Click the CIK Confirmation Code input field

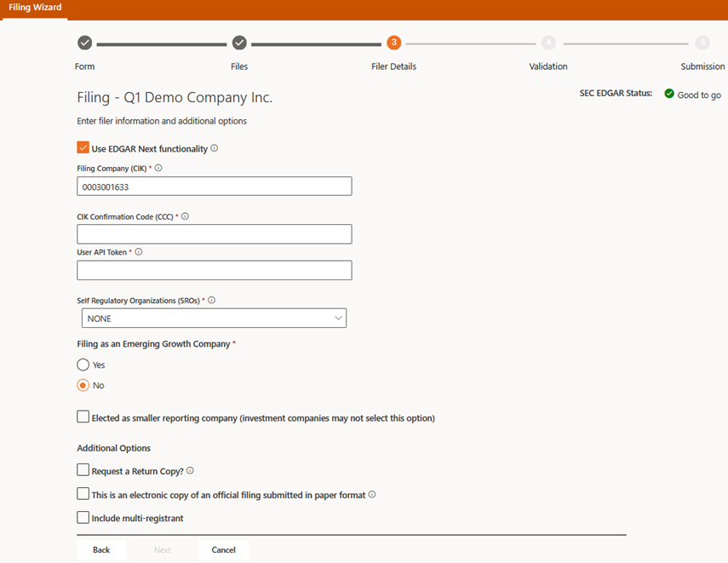tap(215, 234)
